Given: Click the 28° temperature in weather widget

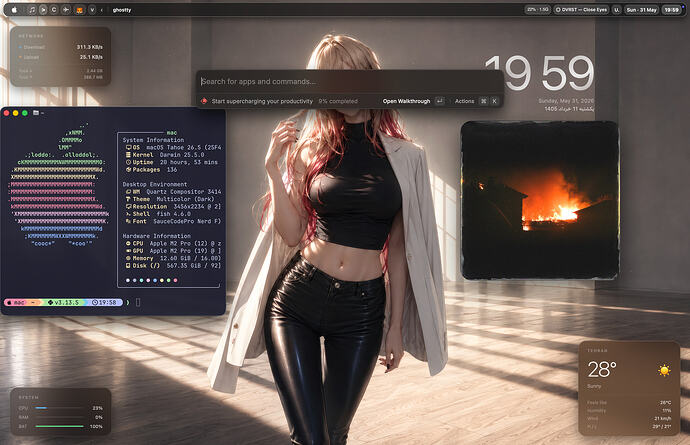Looking at the screenshot, I should (x=602, y=369).
